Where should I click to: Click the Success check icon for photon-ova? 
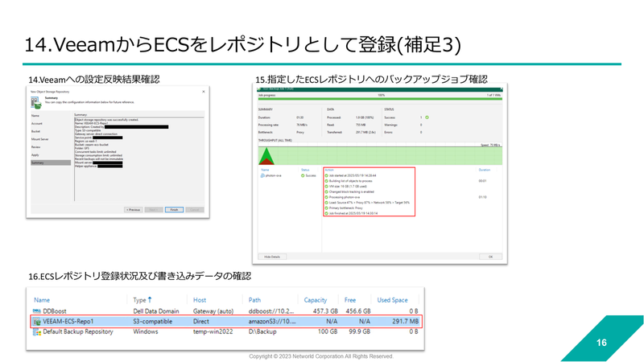303,175
